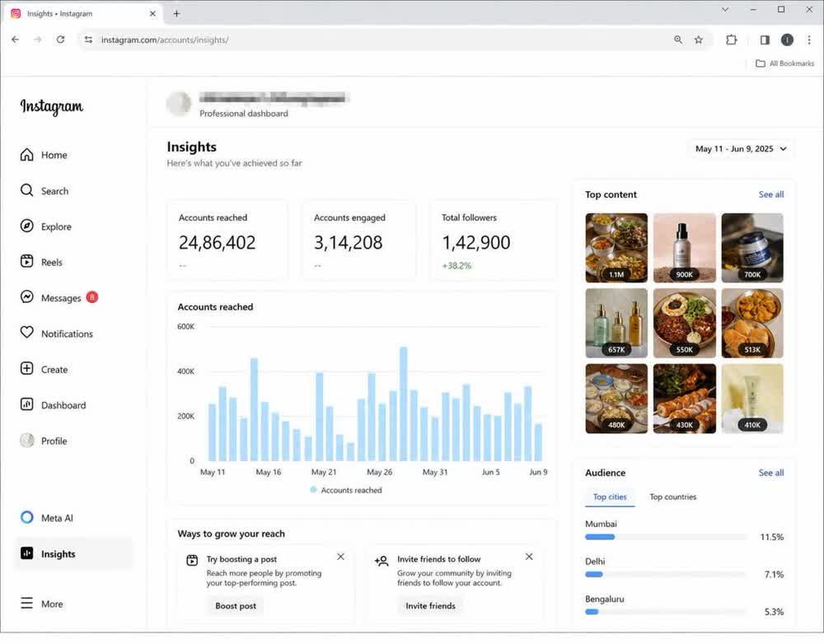824x644 pixels.
Task: Toggle the browser side panel icon
Action: [x=765, y=40]
